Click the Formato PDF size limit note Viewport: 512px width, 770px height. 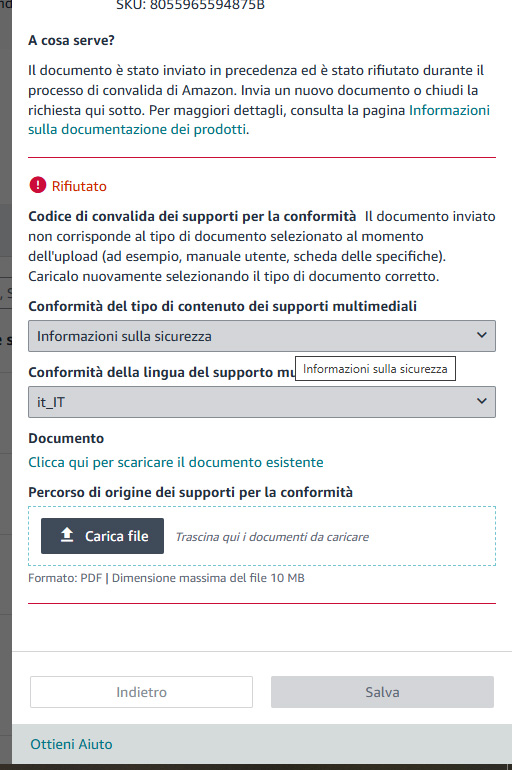pos(166,578)
